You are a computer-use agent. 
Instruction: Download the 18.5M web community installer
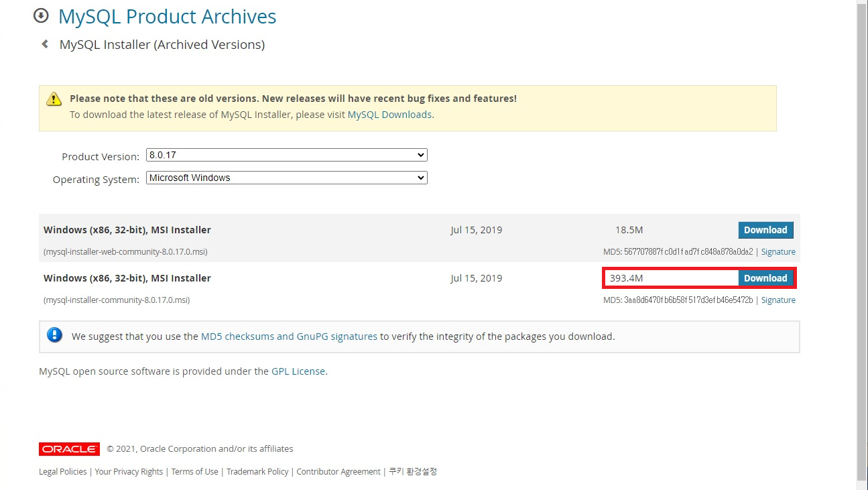point(765,230)
